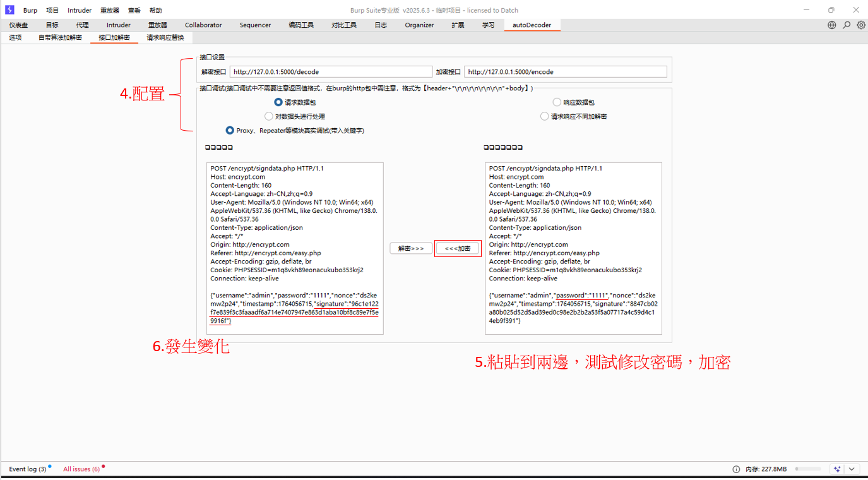Click the 加密接口 URL input field
This screenshot has height=480, width=868.
tap(566, 72)
